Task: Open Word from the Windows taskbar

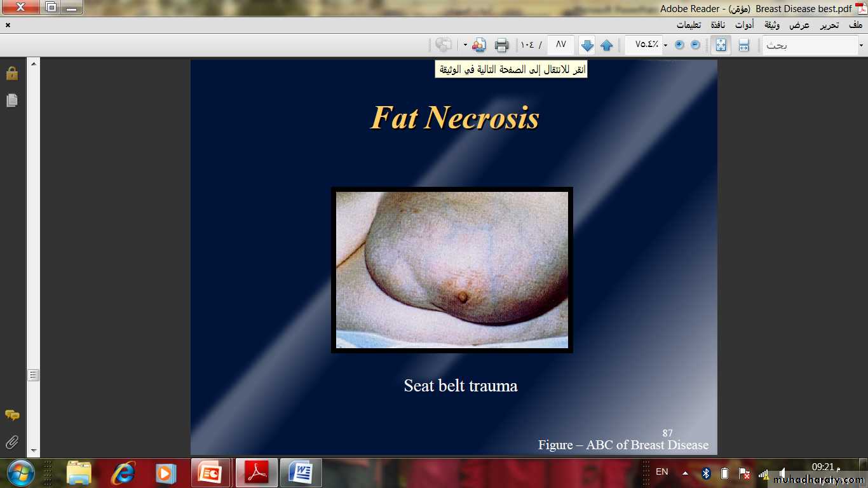Action: 301,473
